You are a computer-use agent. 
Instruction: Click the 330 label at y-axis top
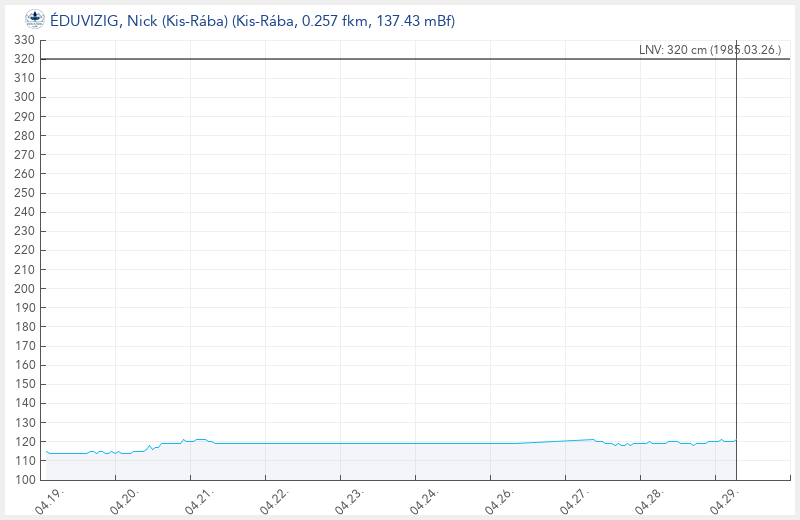coord(24,40)
